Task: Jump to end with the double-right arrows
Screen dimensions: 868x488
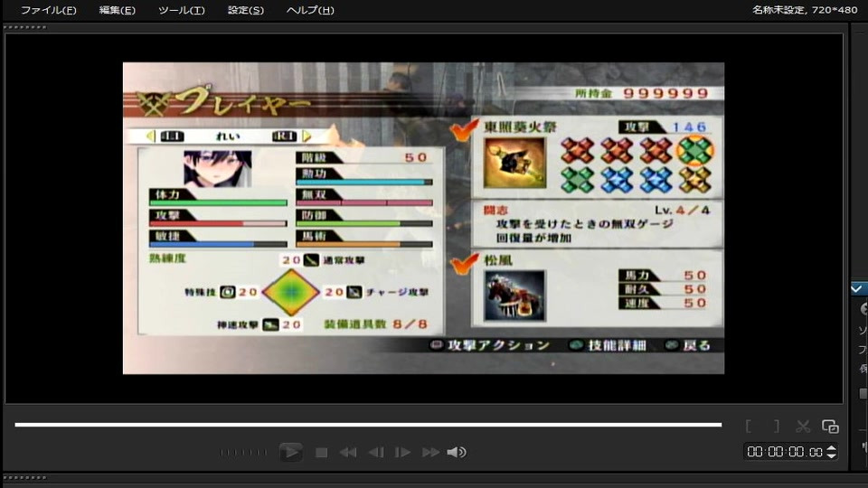Action: pyautogui.click(x=430, y=453)
